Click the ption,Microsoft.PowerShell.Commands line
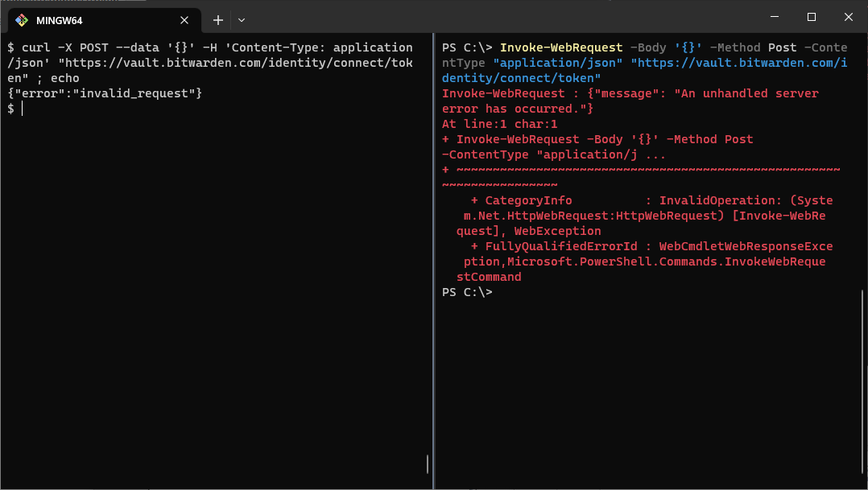This screenshot has width=868, height=490. (644, 261)
